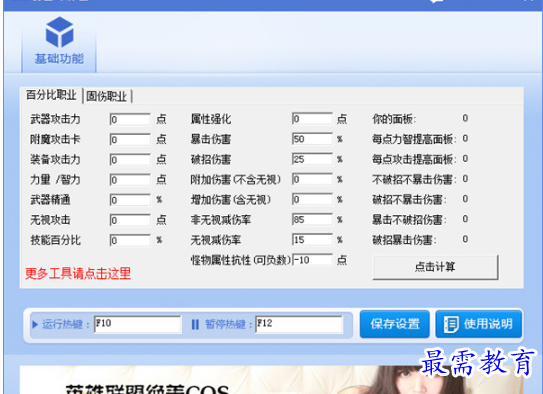This screenshot has width=543, height=394.
Task: Open the 更多工具请点击这里 link
Action: (78, 274)
